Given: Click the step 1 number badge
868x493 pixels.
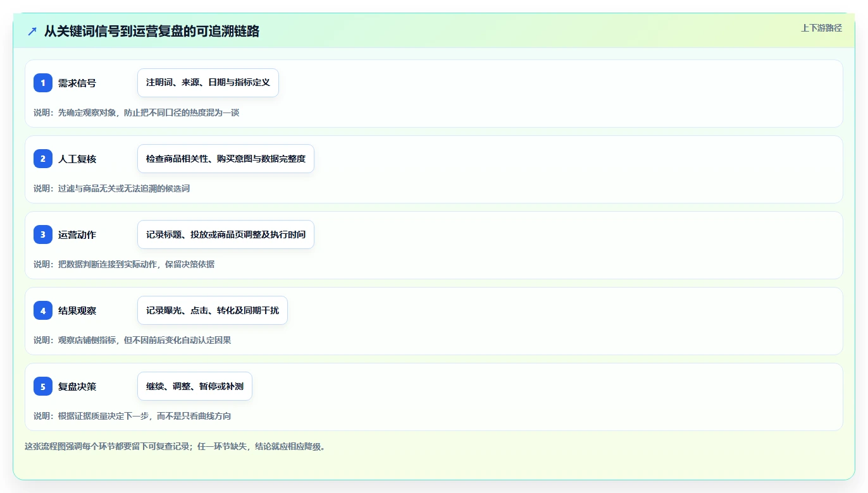Looking at the screenshot, I should tap(43, 83).
